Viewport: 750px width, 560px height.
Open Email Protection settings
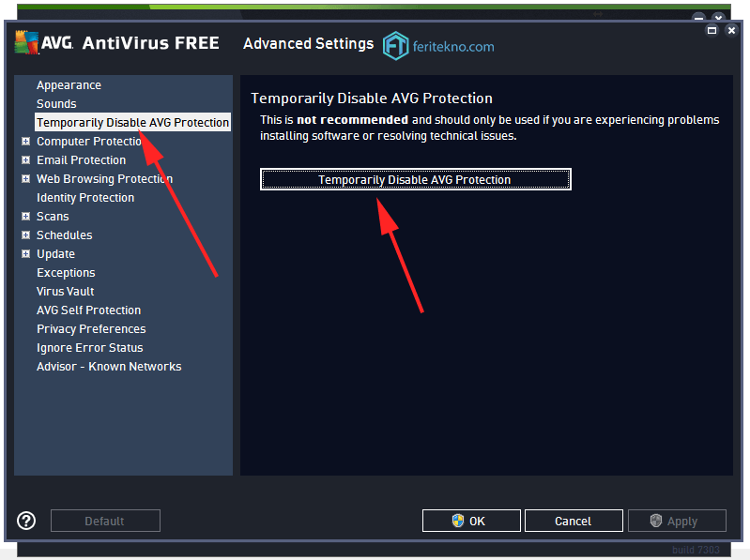[x=82, y=160]
